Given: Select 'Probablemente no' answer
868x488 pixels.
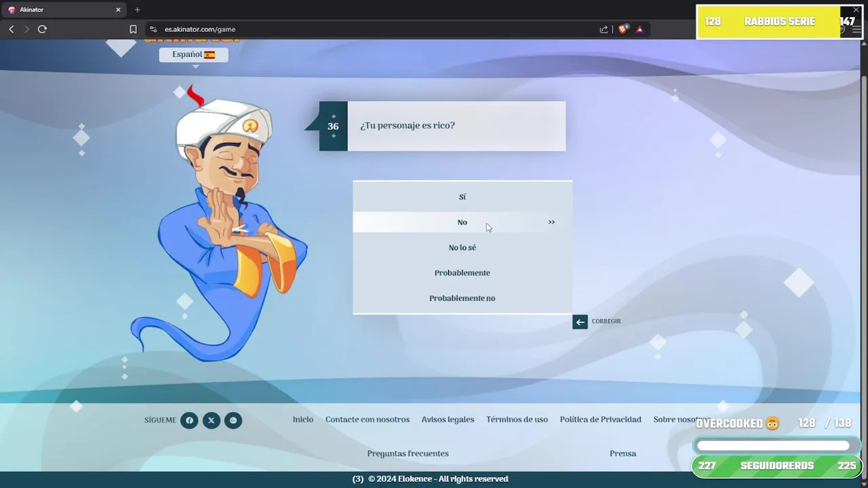Looking at the screenshot, I should click(462, 298).
